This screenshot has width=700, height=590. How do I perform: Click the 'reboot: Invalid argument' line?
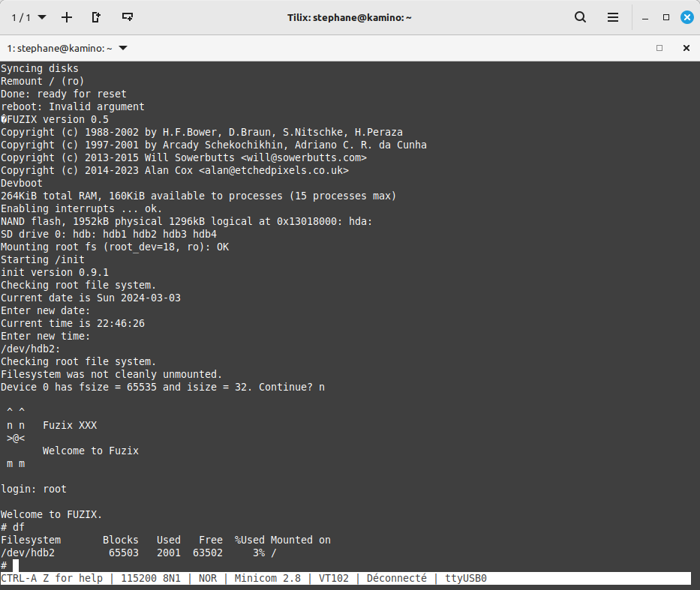(x=73, y=106)
